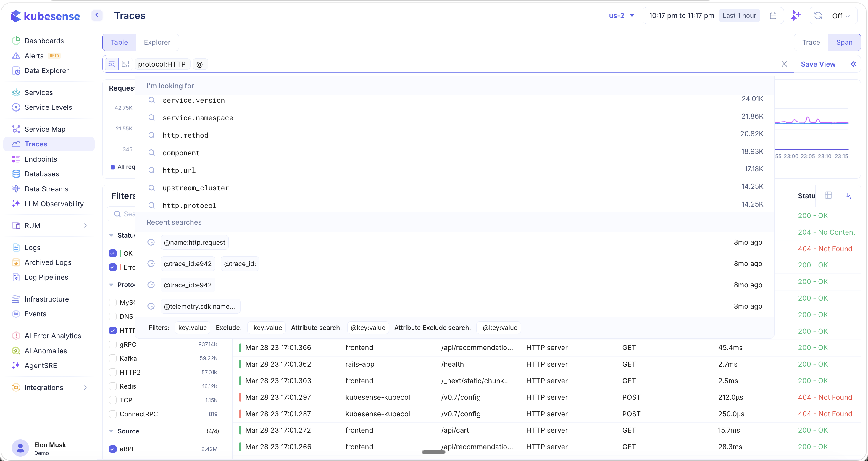Click the image search icon in the search bar
868x461 pixels.
125,64
